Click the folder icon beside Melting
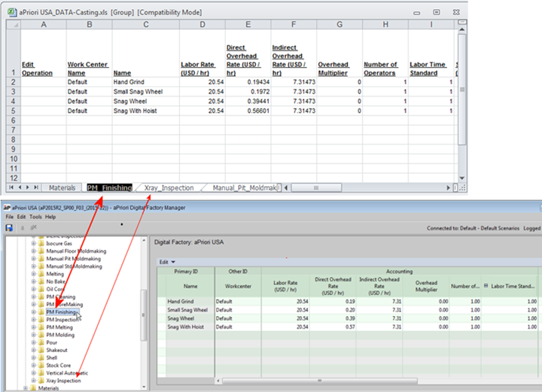 point(41,274)
